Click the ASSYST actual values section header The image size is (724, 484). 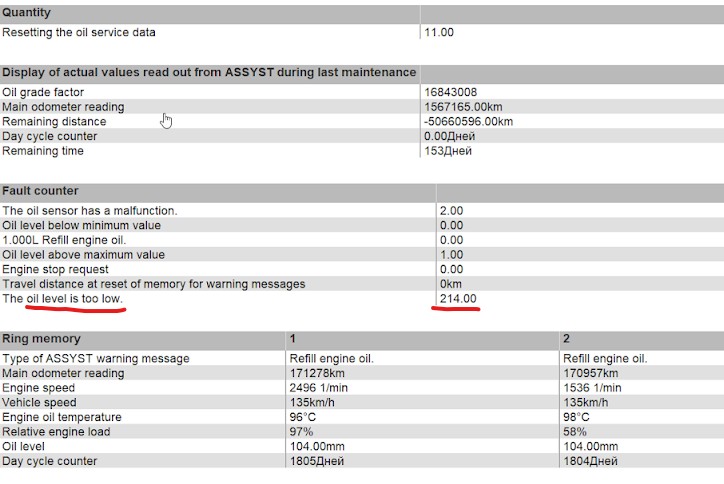coord(209,72)
